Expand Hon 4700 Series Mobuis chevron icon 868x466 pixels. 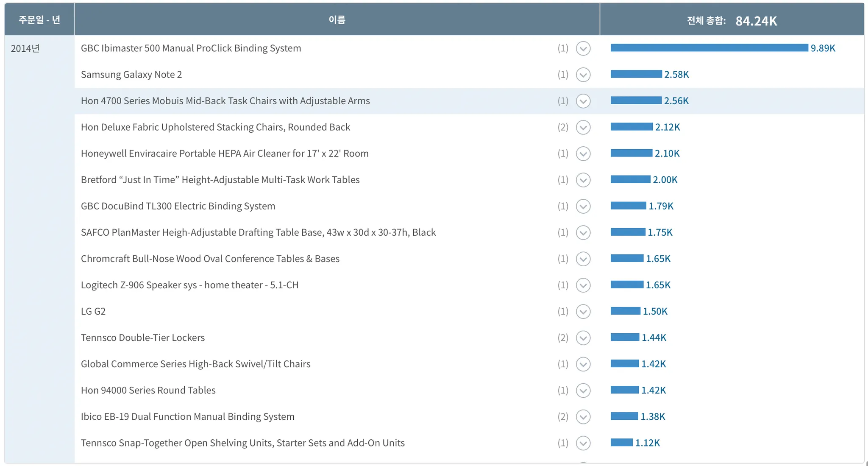tap(583, 101)
